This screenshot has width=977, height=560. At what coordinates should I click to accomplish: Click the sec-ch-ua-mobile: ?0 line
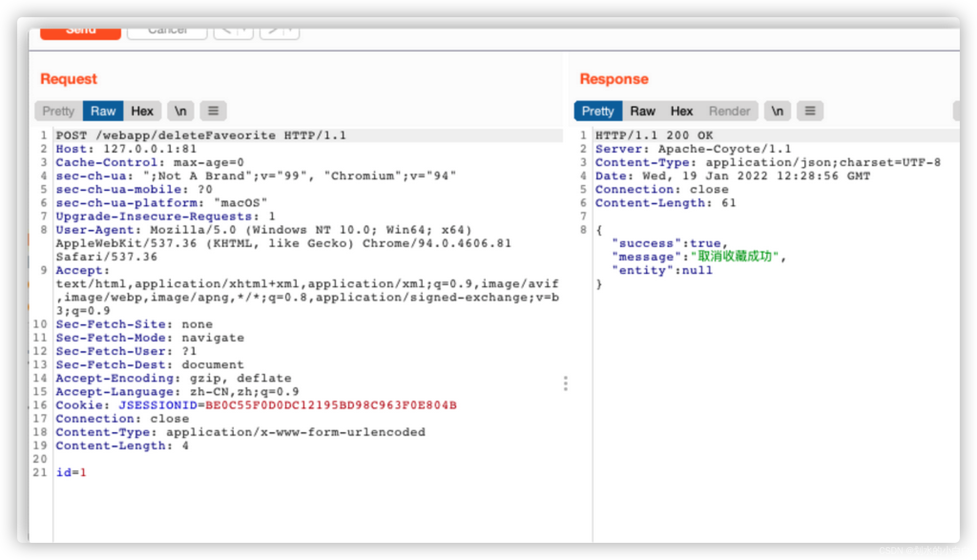point(134,189)
